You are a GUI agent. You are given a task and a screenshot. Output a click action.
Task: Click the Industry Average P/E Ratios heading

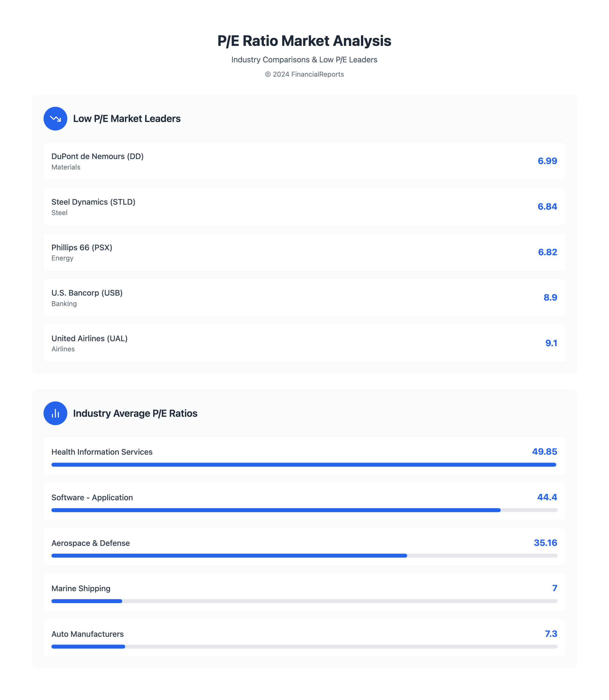click(x=135, y=413)
